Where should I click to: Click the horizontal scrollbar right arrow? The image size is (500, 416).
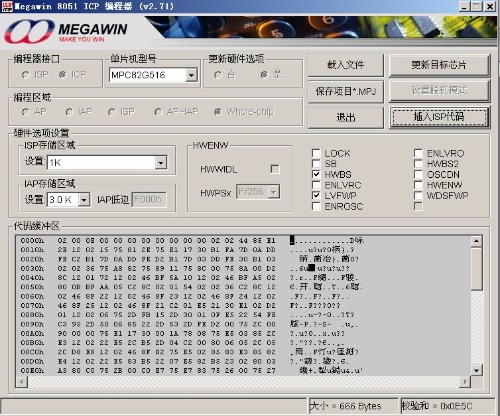pos(465,382)
